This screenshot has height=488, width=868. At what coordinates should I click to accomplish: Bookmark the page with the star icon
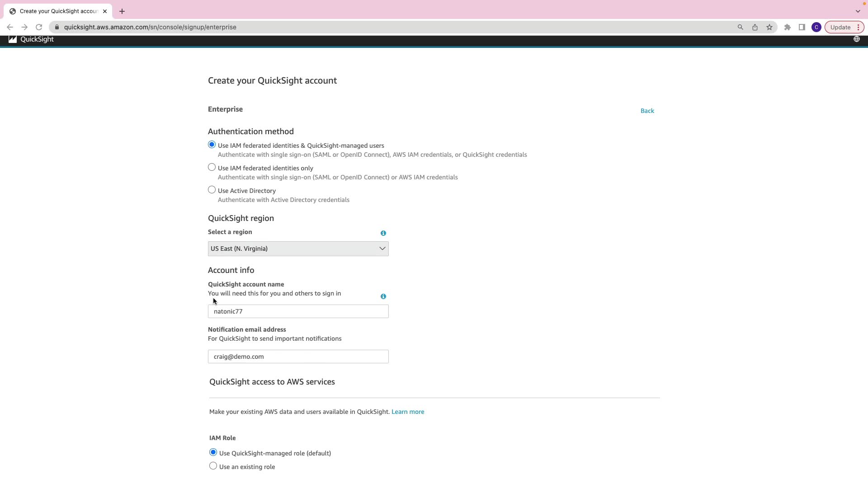click(x=769, y=27)
